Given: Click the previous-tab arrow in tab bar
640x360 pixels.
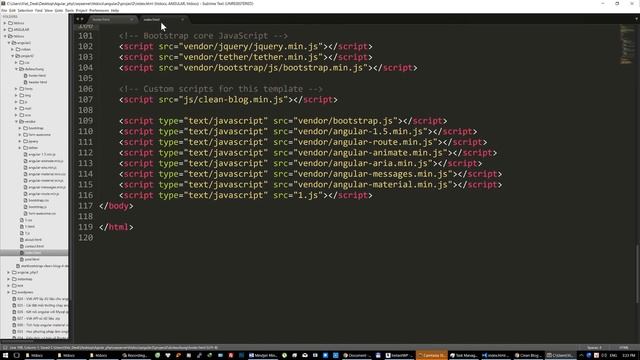Looking at the screenshot, I should click(x=77, y=19).
